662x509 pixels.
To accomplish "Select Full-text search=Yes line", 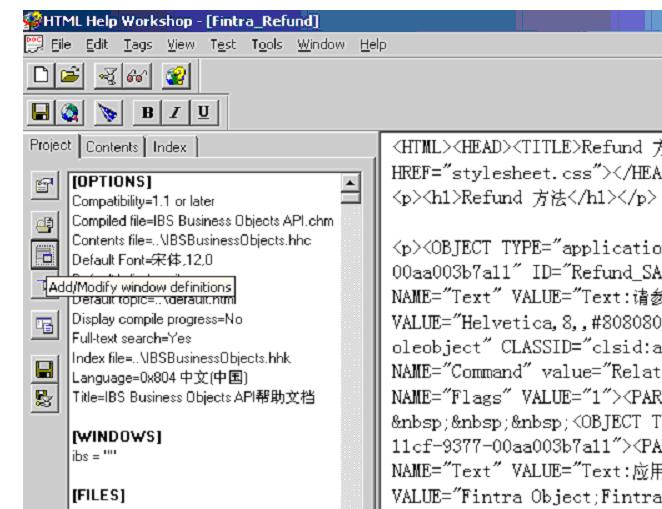I will click(132, 338).
